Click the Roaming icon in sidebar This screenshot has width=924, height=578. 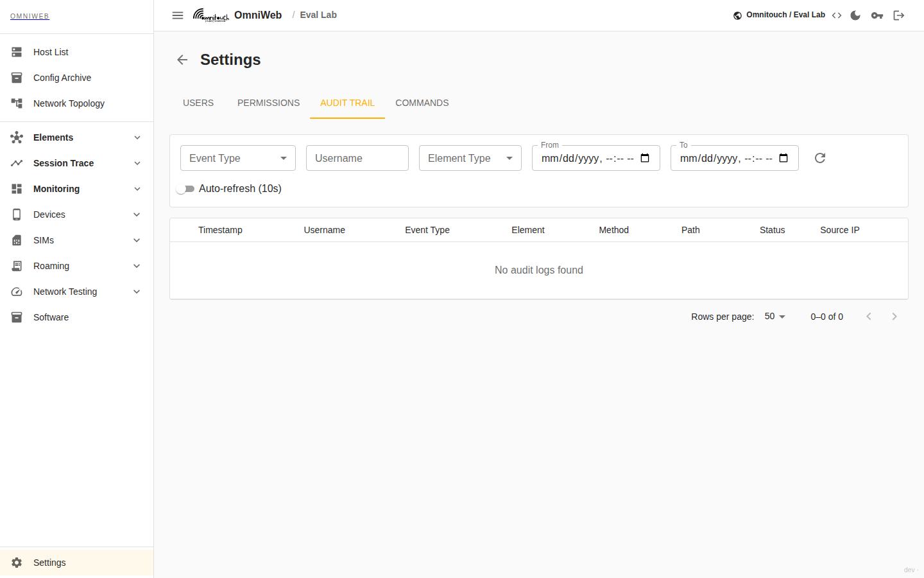click(x=17, y=266)
